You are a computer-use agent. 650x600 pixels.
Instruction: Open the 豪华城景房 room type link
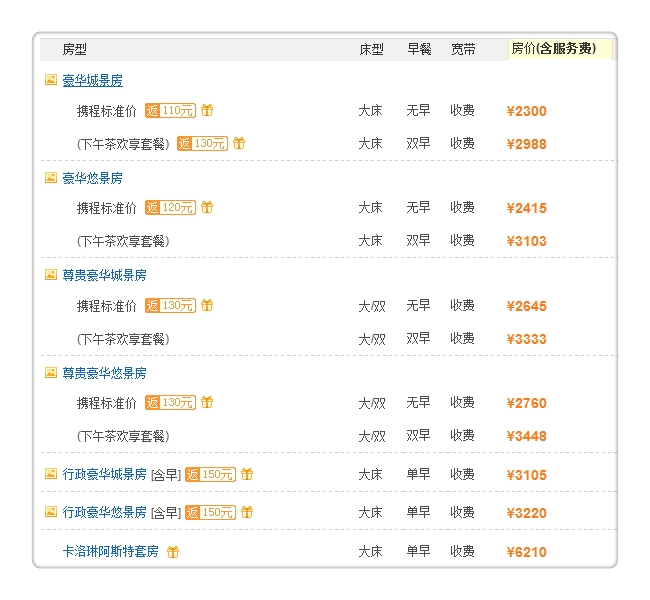pos(92,81)
